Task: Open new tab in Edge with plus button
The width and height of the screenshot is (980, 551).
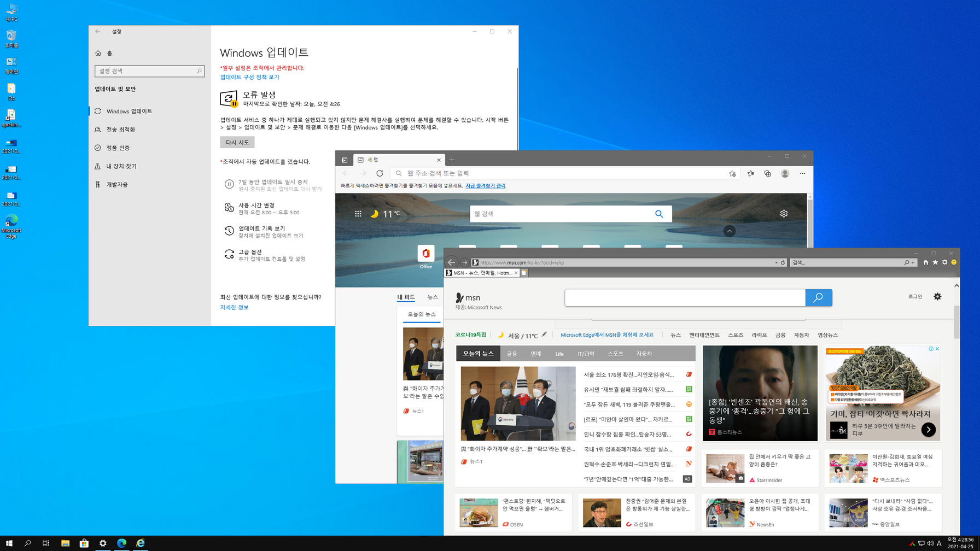Action: point(452,160)
